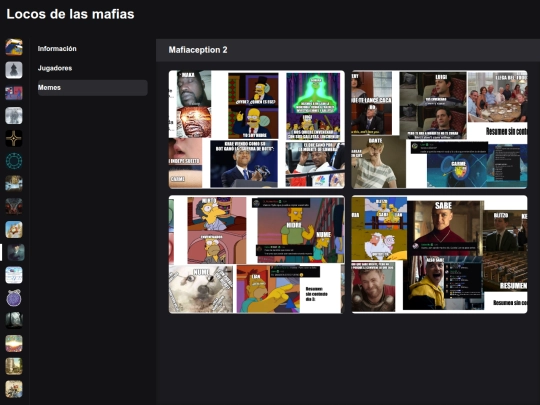Image resolution: width=540 pixels, height=405 pixels.
Task: Click the Mafiaception 2 heading
Action: pyautogui.click(x=198, y=50)
